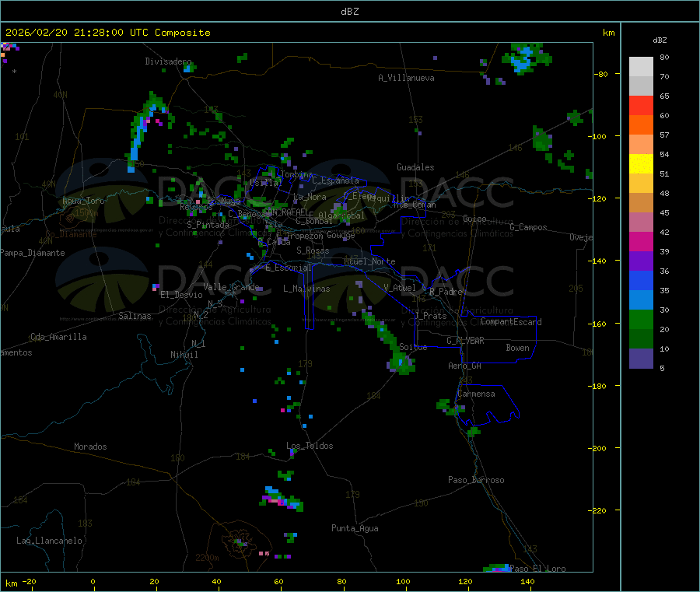The height and width of the screenshot is (592, 700).
Task: Click the dBZ title at top
Action: pos(349,11)
